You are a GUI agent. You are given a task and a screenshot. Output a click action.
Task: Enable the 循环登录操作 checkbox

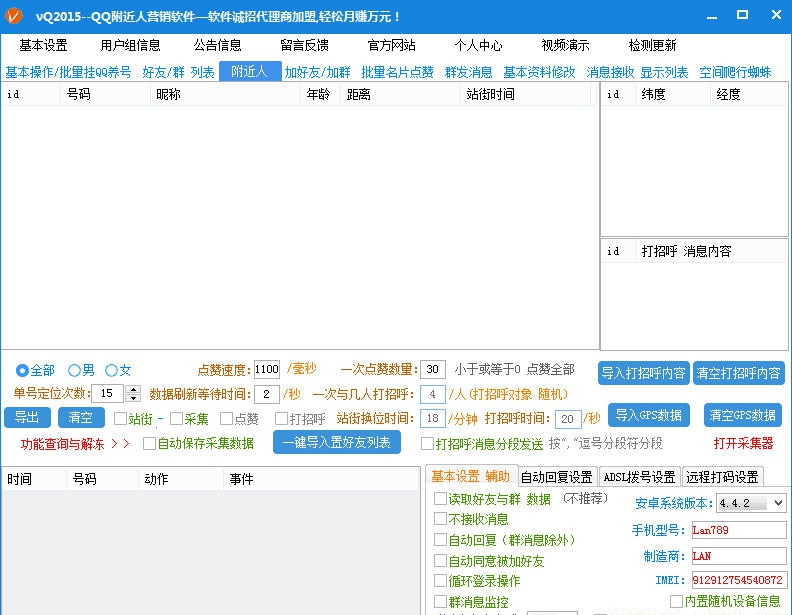coord(440,581)
